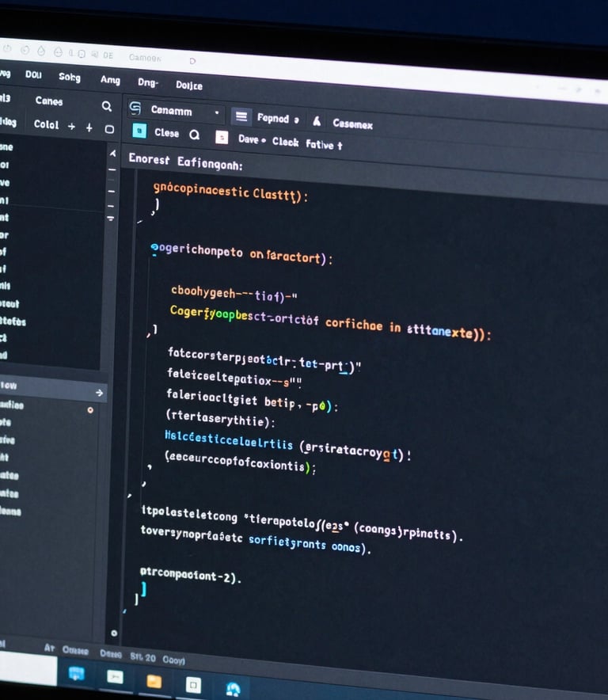Click the Camoon title text
This screenshot has height=700, width=608.
click(x=145, y=58)
